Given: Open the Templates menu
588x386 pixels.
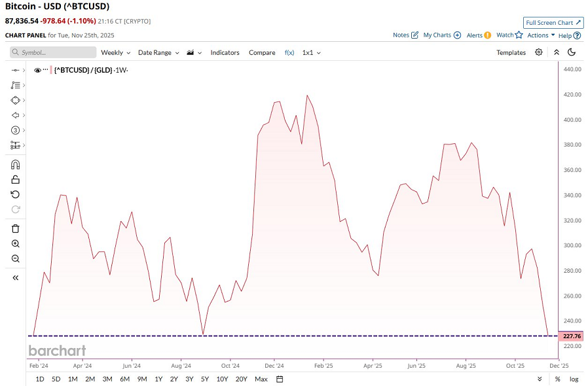Looking at the screenshot, I should point(511,52).
